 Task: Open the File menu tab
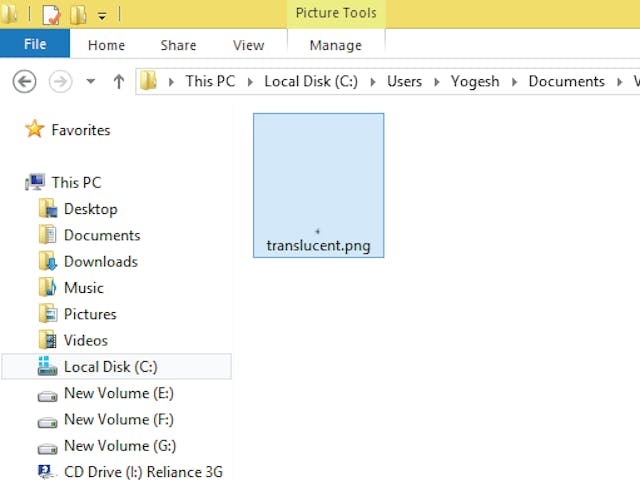coord(35,45)
